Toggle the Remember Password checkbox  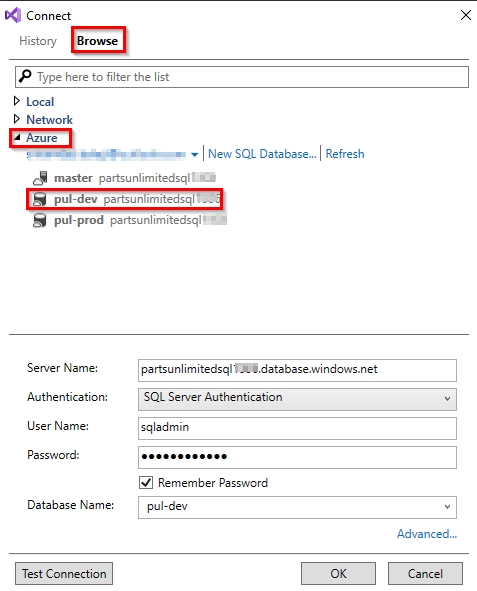(x=146, y=482)
